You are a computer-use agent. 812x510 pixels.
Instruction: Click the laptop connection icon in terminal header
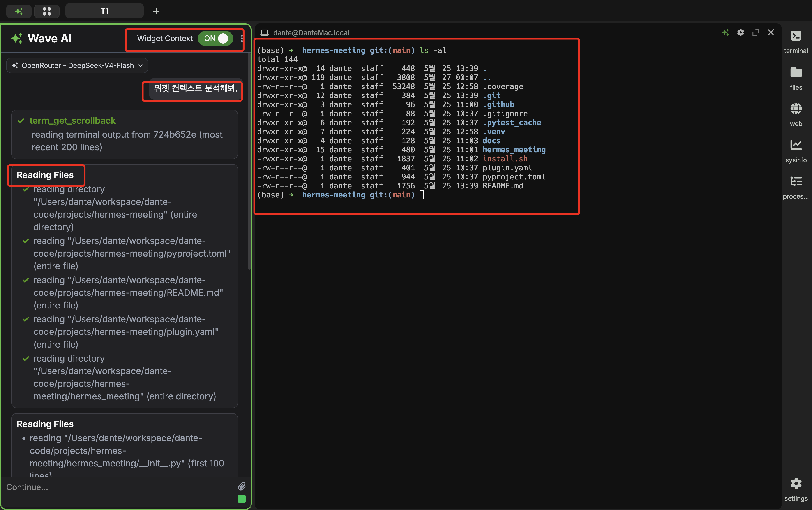click(265, 33)
